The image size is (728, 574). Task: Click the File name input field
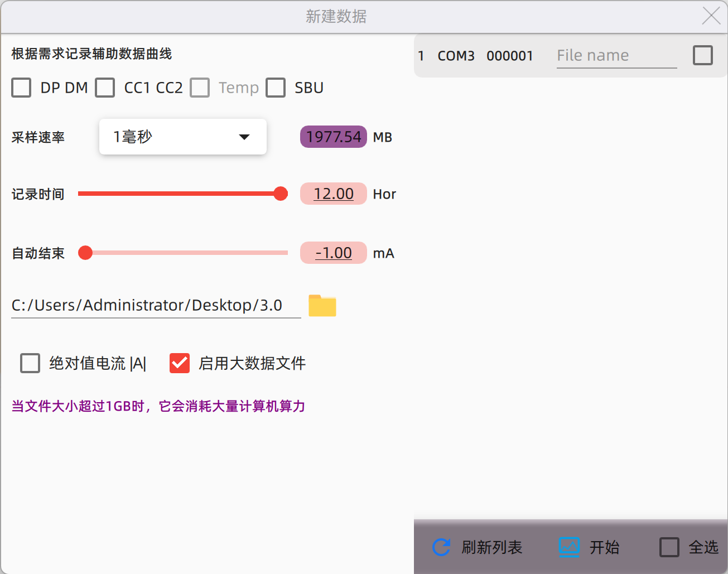616,56
